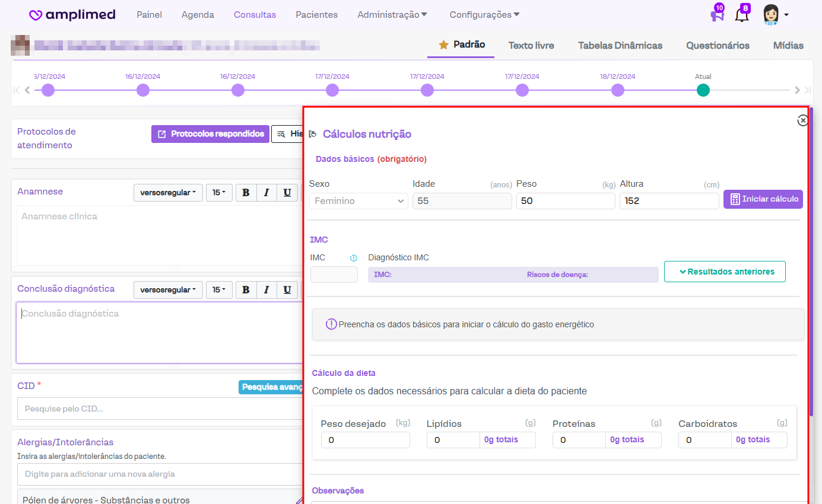Expand Resultados anteriores
This screenshot has width=822, height=504.
(725, 272)
